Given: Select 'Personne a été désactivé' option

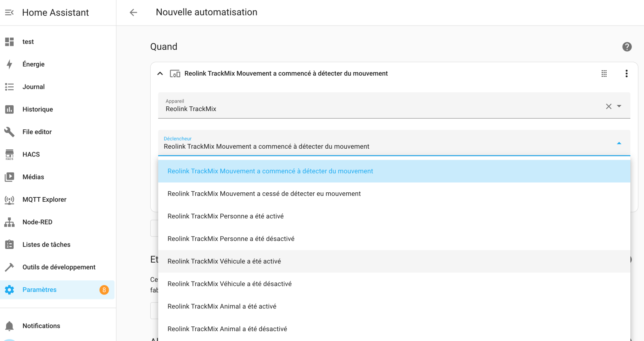Looking at the screenshot, I should coord(394,239).
